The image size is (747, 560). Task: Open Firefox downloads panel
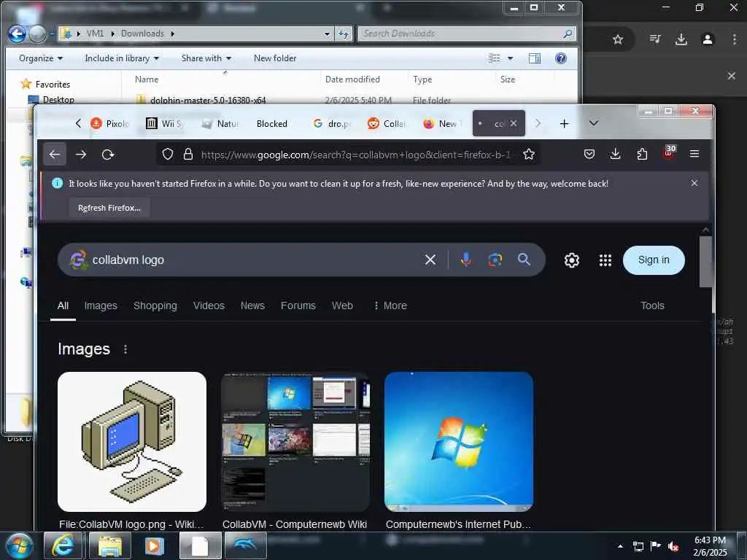click(616, 154)
